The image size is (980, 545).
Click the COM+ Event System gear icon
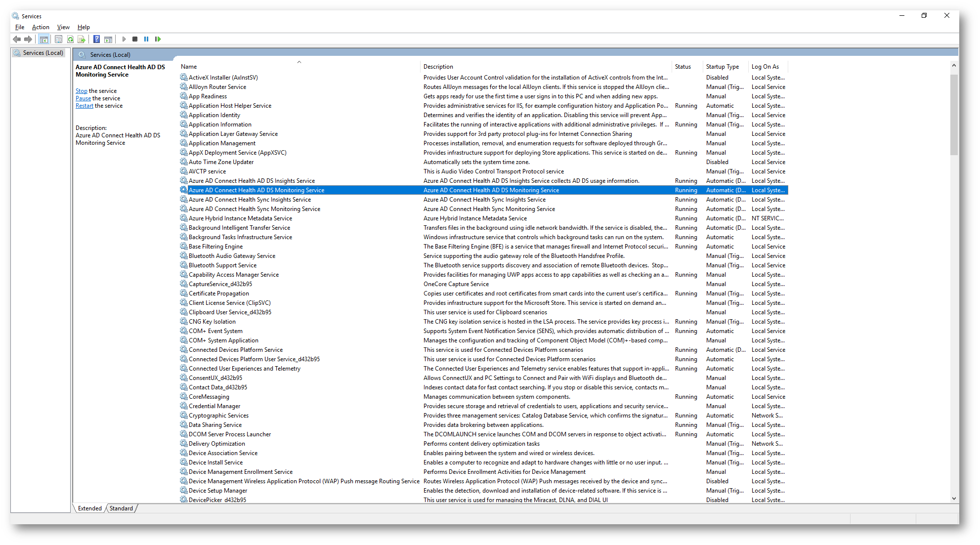[183, 331]
